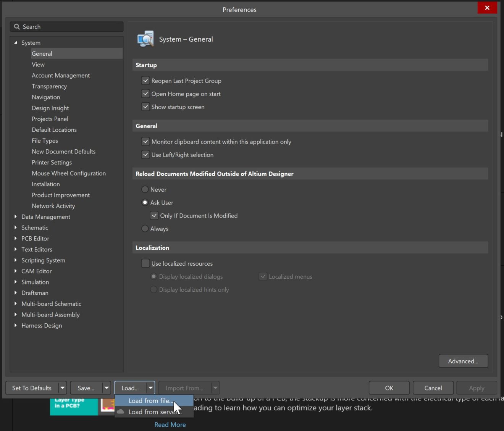This screenshot has height=431, width=504.
Task: Click the Advanced button
Action: pyautogui.click(x=463, y=361)
